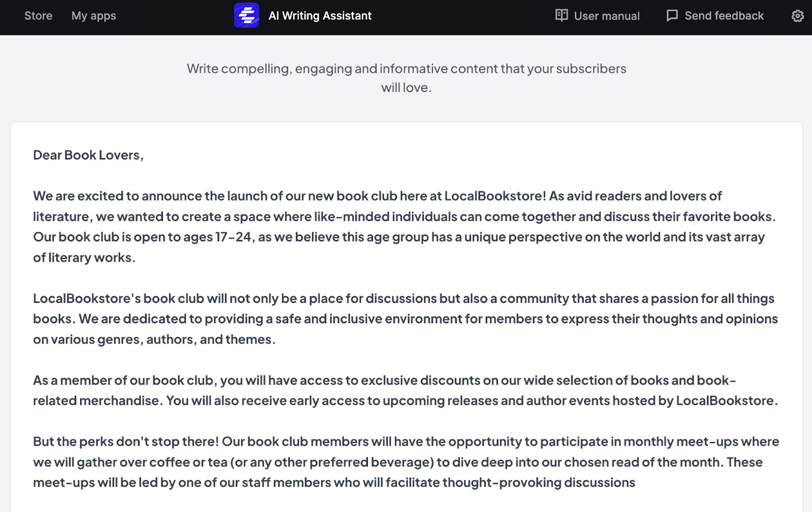This screenshot has width=812, height=512.
Task: Click the "Dear Book Lovers" greeting line
Action: 88,155
